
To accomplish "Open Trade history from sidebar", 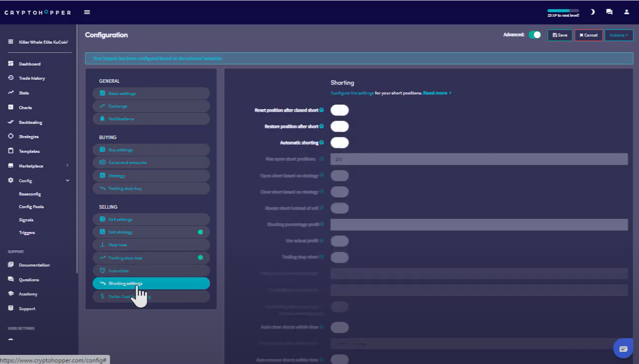I will pos(32,78).
